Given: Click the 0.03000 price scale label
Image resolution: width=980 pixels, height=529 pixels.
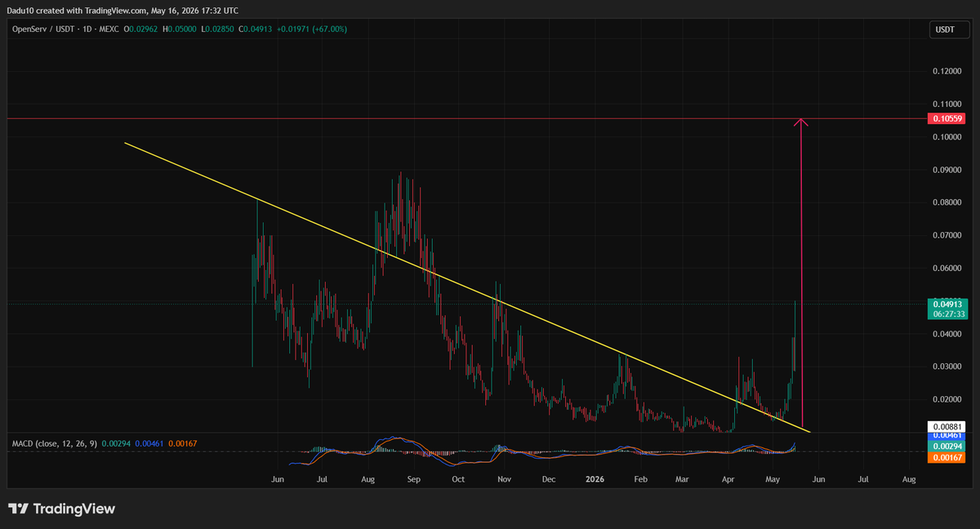Looking at the screenshot, I should tap(947, 366).
